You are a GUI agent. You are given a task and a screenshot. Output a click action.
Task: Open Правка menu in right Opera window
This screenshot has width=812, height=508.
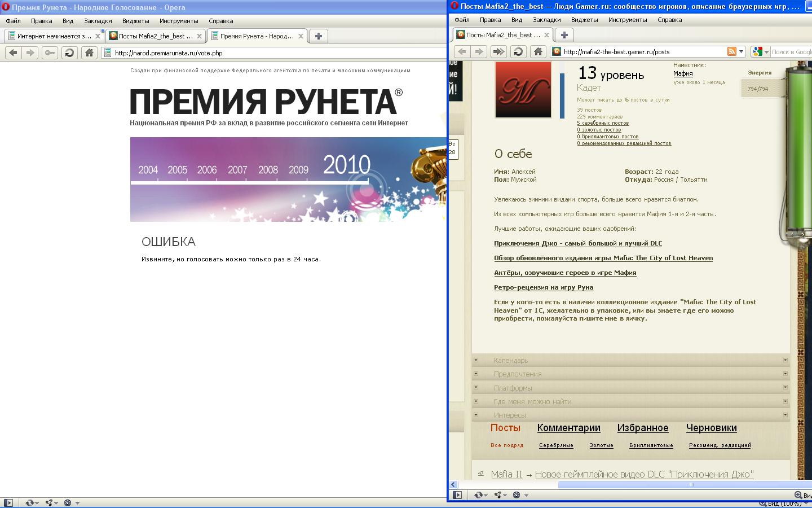[491, 20]
